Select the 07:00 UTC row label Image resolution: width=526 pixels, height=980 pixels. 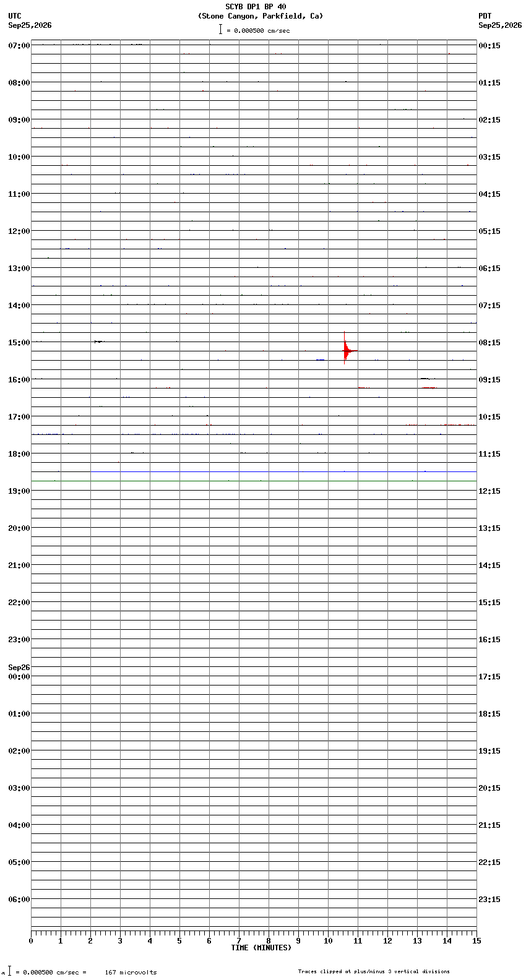tap(19, 46)
